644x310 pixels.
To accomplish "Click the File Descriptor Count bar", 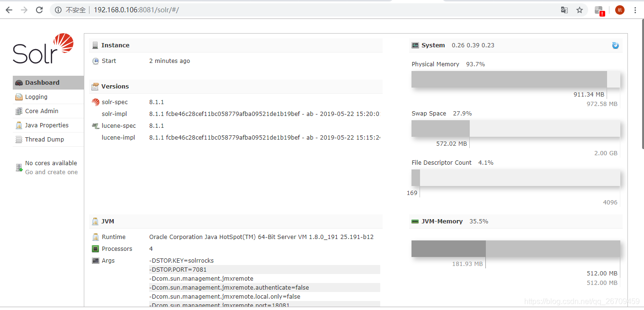I will point(516,177).
